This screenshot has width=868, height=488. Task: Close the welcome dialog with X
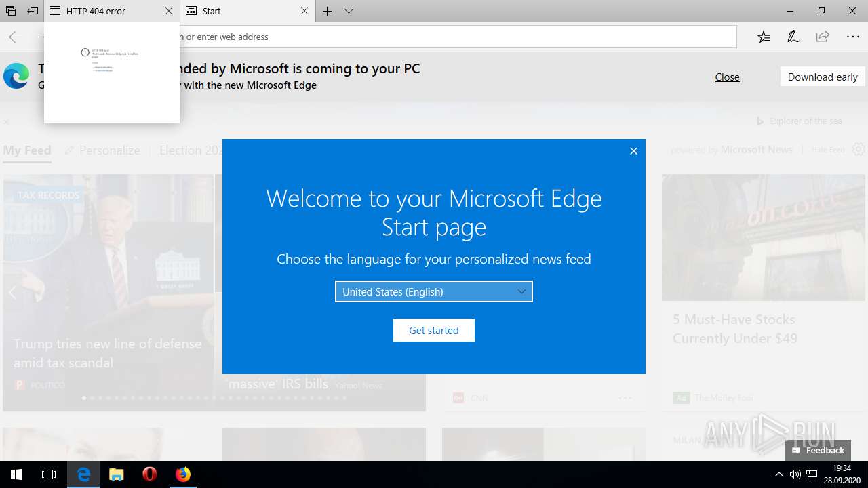(x=633, y=151)
